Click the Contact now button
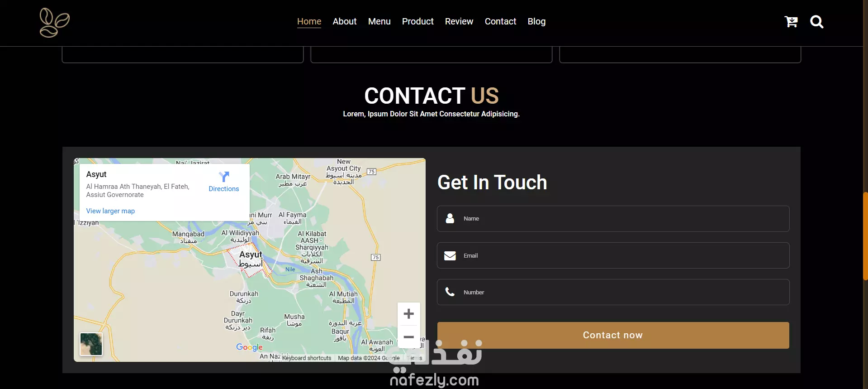The height and width of the screenshot is (389, 868). (x=613, y=335)
